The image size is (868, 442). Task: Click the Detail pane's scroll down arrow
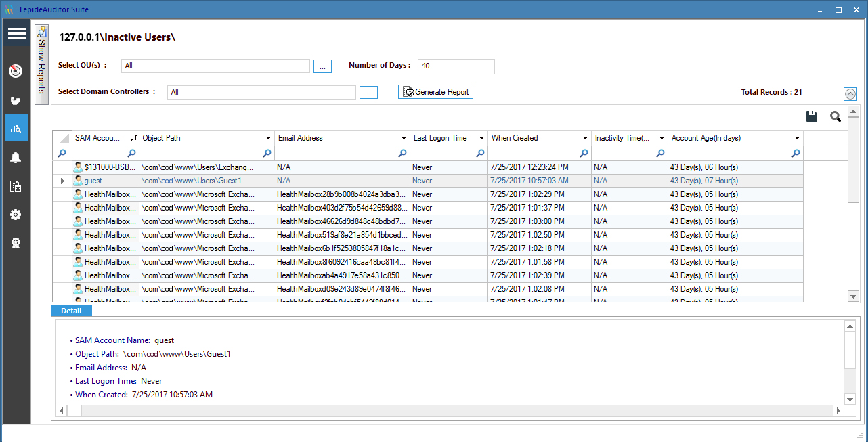tap(850, 399)
